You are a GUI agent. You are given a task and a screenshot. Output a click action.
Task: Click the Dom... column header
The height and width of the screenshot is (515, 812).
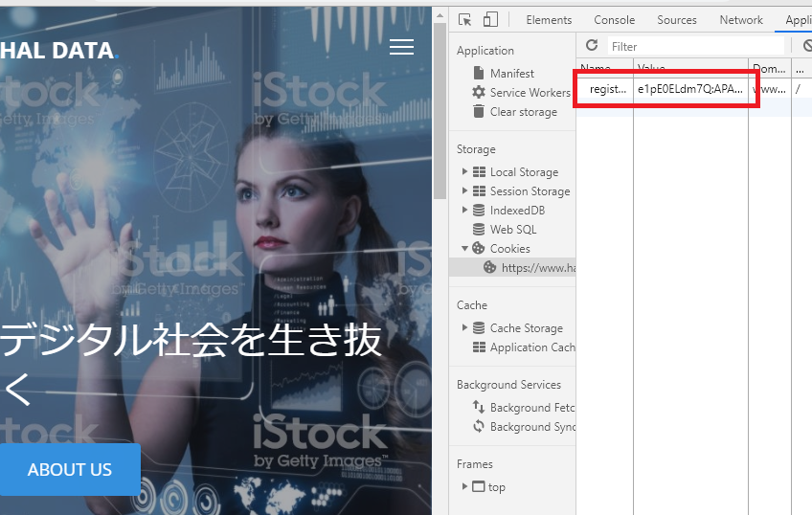point(769,66)
